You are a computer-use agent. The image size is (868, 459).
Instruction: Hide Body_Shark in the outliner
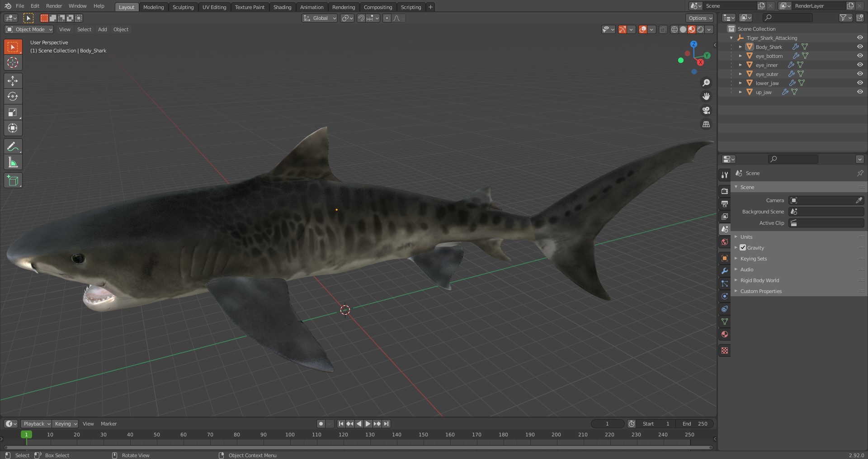pyautogui.click(x=860, y=47)
